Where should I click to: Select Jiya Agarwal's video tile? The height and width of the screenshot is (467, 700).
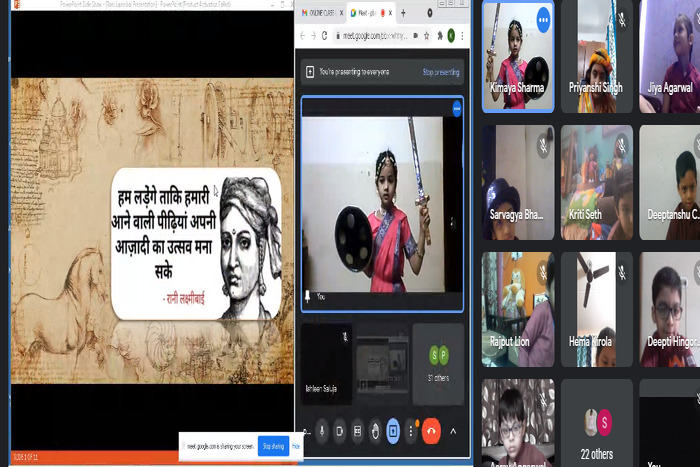[670, 57]
